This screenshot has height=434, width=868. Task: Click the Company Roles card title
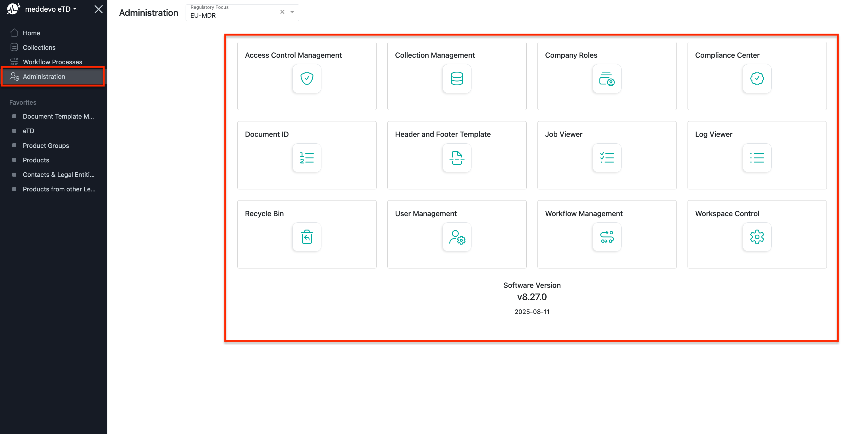point(571,55)
